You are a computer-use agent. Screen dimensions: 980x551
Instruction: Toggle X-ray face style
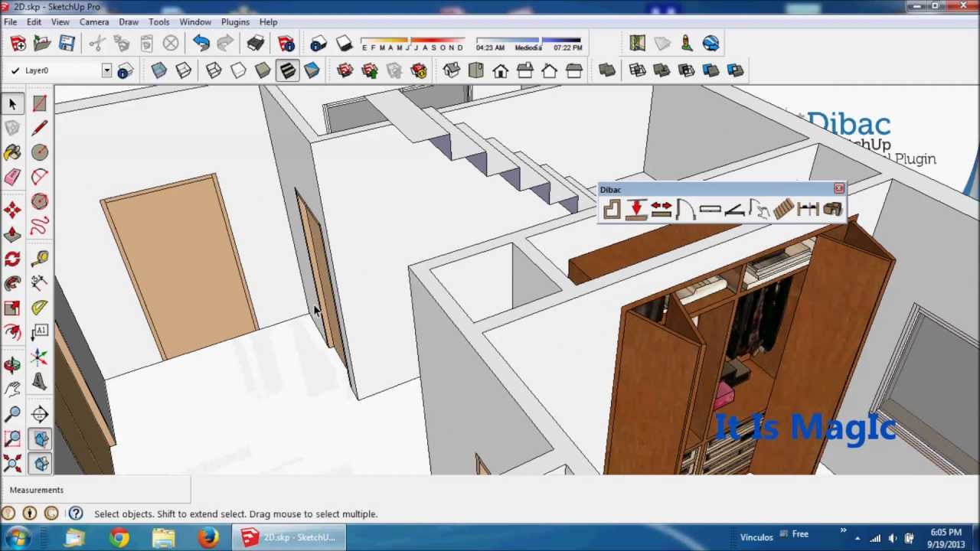[158, 70]
